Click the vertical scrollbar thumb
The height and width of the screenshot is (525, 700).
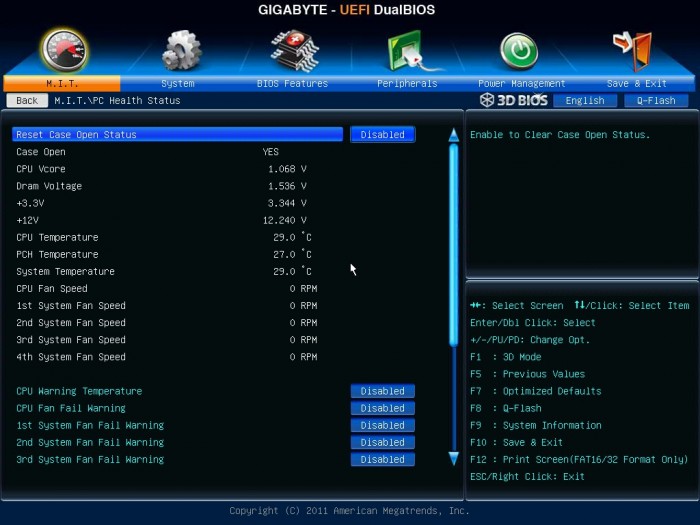click(x=454, y=245)
